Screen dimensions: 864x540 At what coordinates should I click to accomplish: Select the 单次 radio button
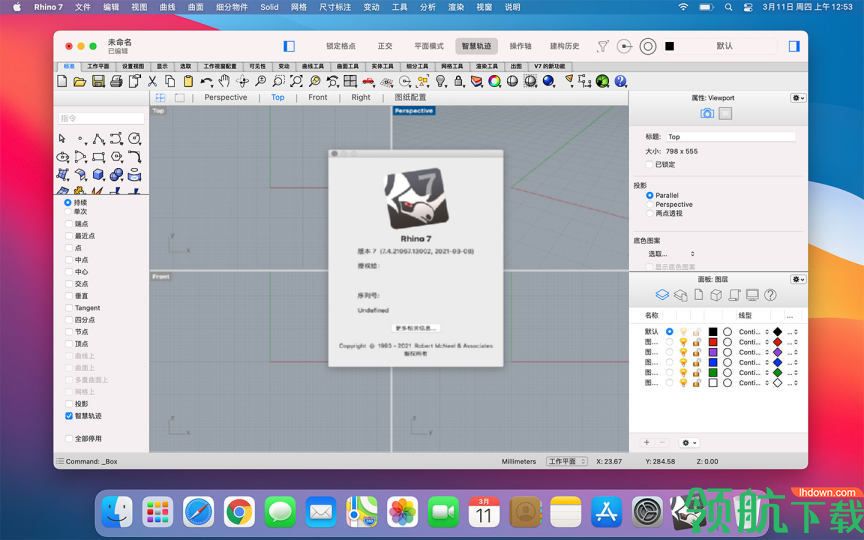68,212
